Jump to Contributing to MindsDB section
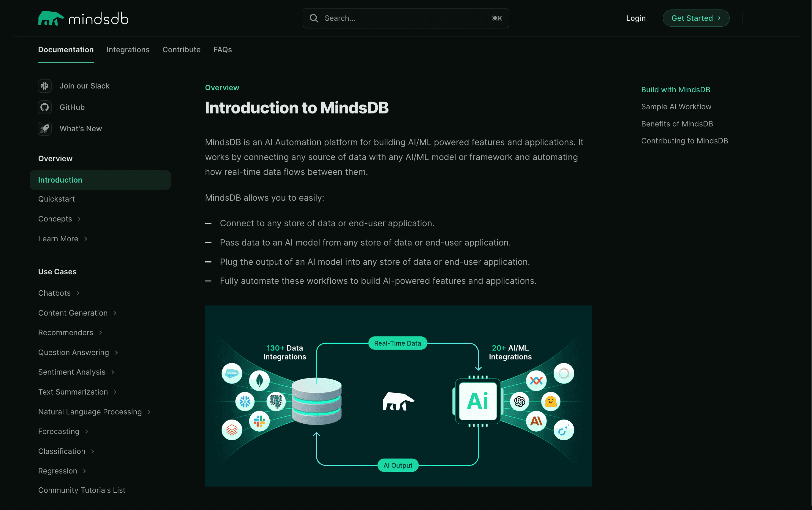Image resolution: width=812 pixels, height=510 pixels. point(684,141)
